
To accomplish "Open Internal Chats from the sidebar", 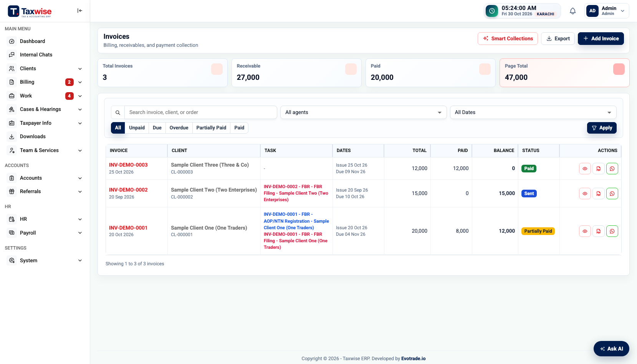I will pos(45,55).
